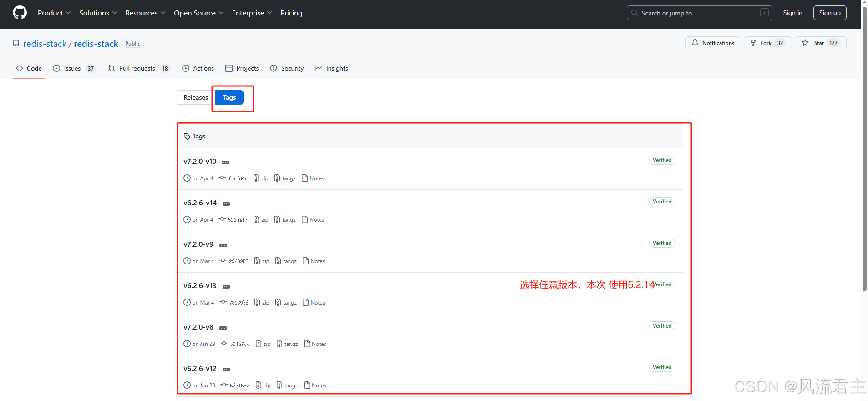Open Notes for v6.2.6-v13
This screenshot has width=868, height=401.
point(314,303)
